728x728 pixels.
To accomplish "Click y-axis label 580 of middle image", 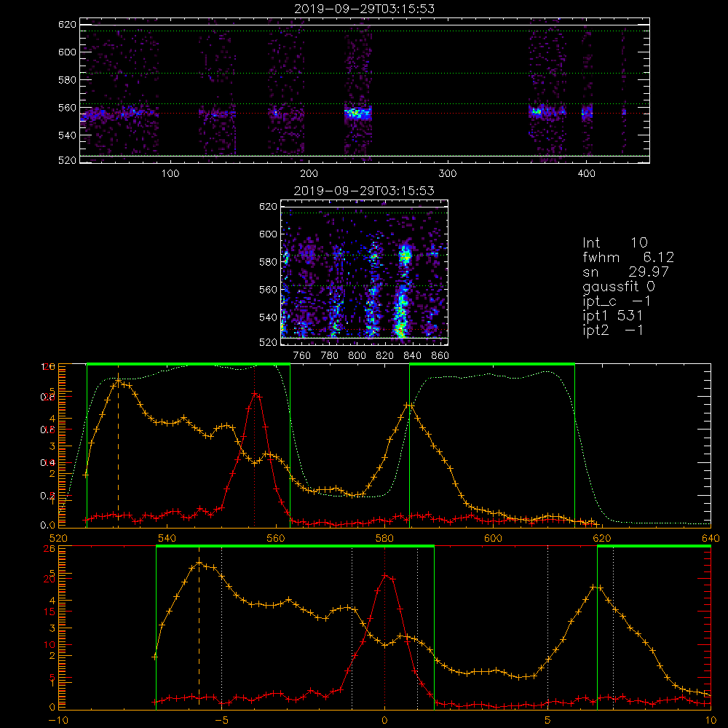I will coord(268,262).
